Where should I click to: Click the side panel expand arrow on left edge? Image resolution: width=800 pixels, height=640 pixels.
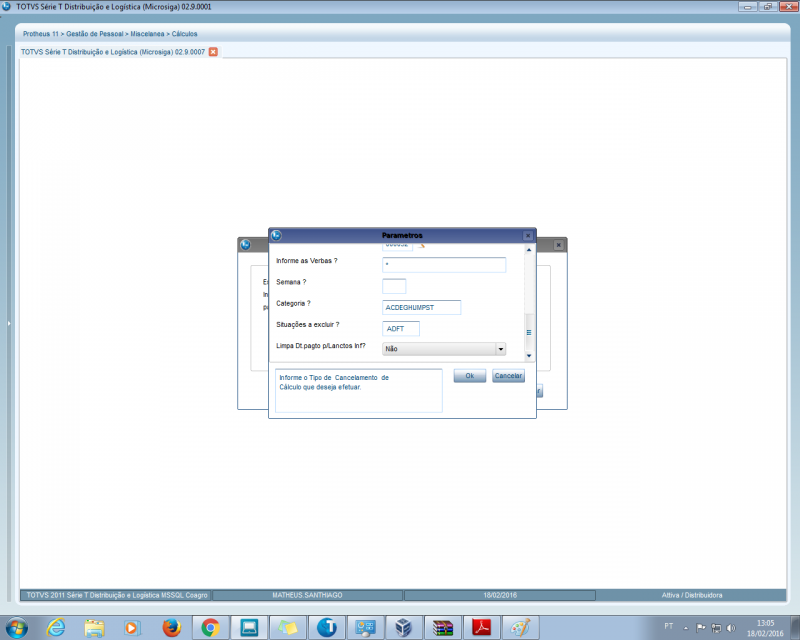pos(9,323)
